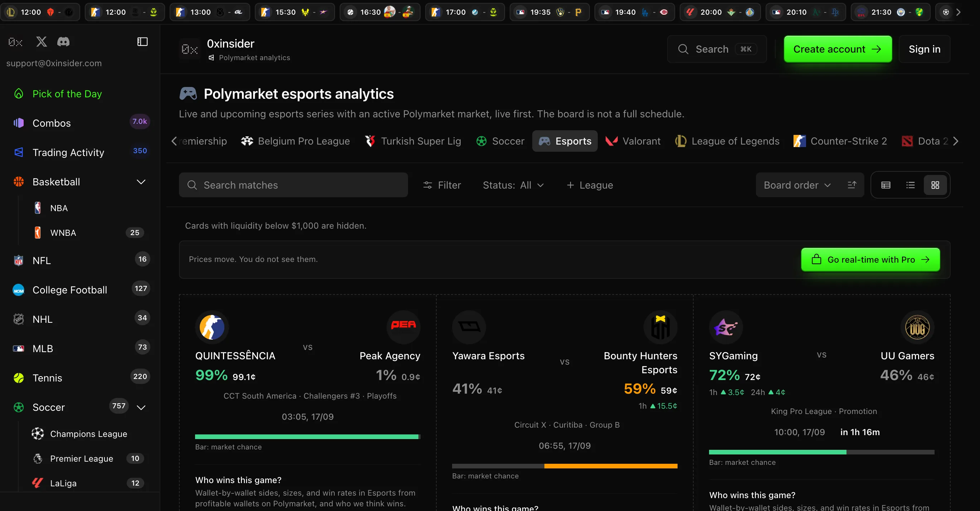Open the Discord icon link
This screenshot has height=511, width=980.
pyautogui.click(x=63, y=42)
